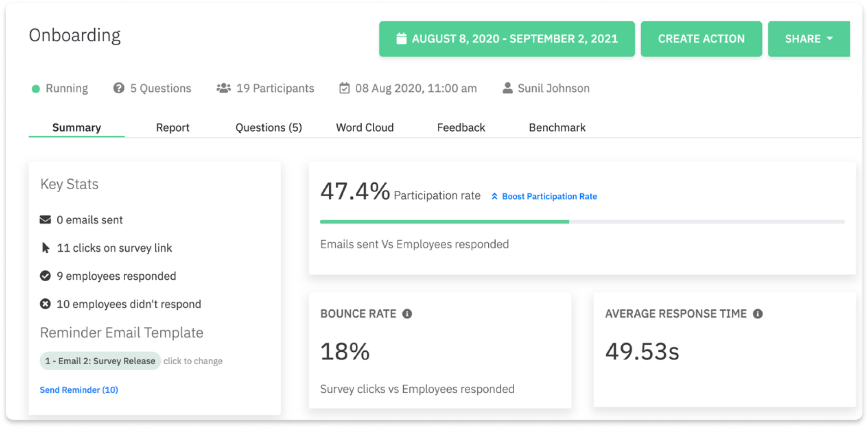The width and height of the screenshot is (868, 428).
Task: Open the Questions (5) tab
Action: [x=268, y=127]
